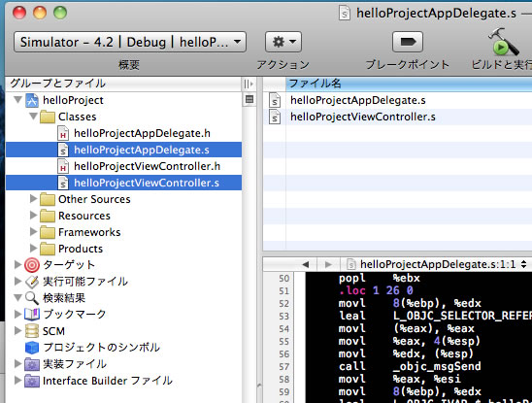Collapse the Classes folder triangle
The image size is (532, 403).
tap(33, 117)
